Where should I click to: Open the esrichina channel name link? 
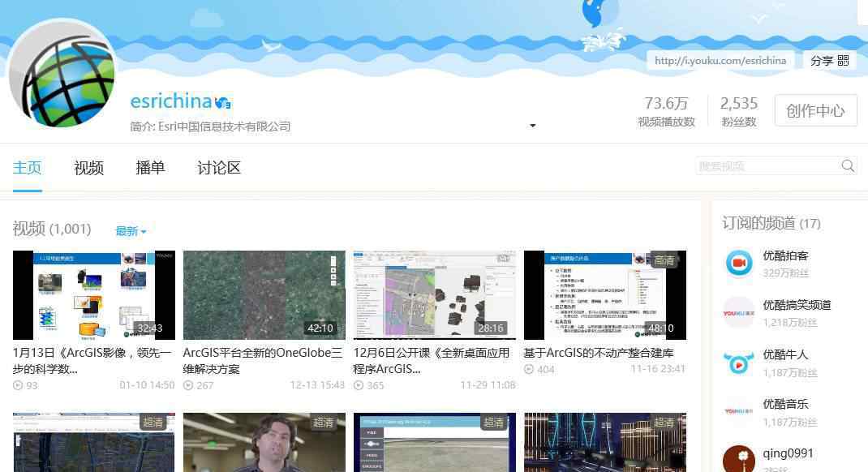coord(171,101)
